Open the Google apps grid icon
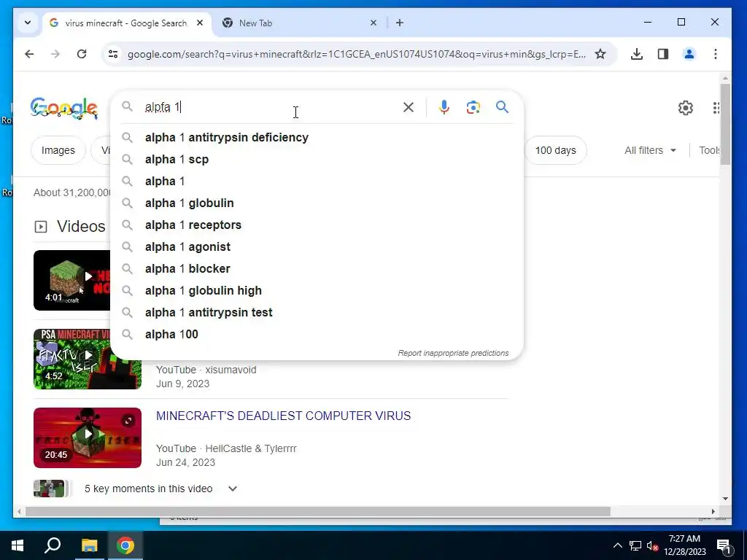 click(716, 108)
